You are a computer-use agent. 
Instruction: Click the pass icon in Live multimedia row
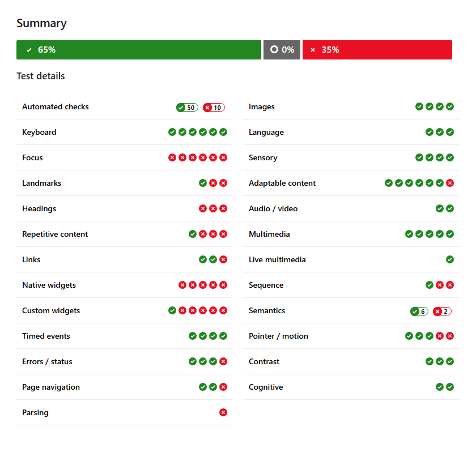(x=450, y=259)
